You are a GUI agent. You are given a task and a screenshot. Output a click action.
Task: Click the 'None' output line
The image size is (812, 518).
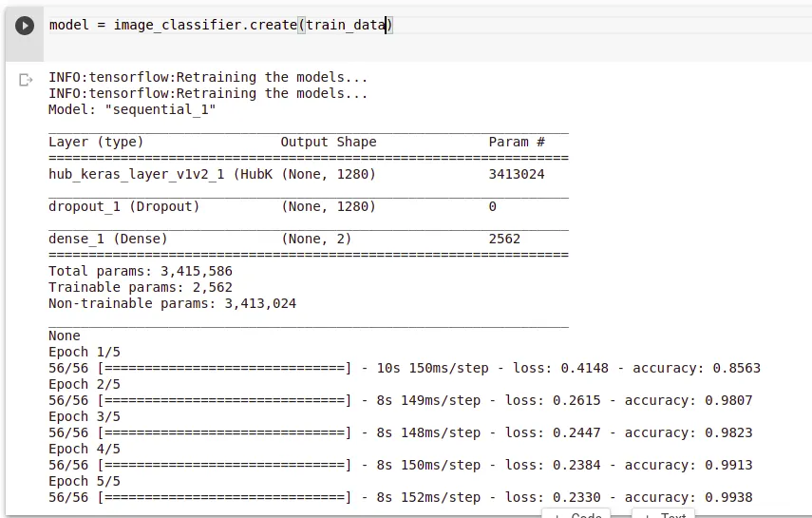[65, 336]
